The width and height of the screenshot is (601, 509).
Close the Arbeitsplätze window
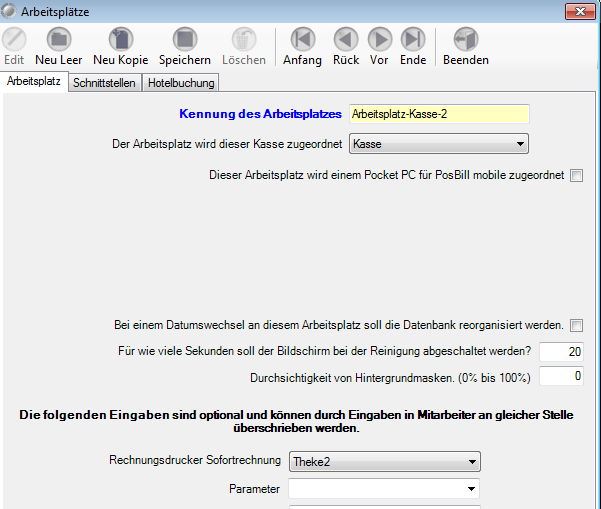580,11
